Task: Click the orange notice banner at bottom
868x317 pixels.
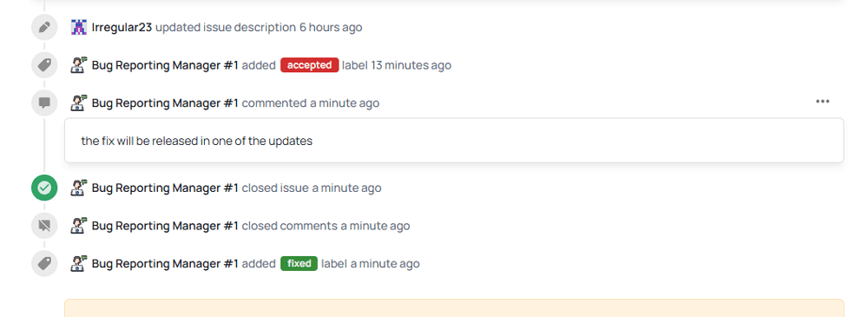Action: [x=454, y=308]
